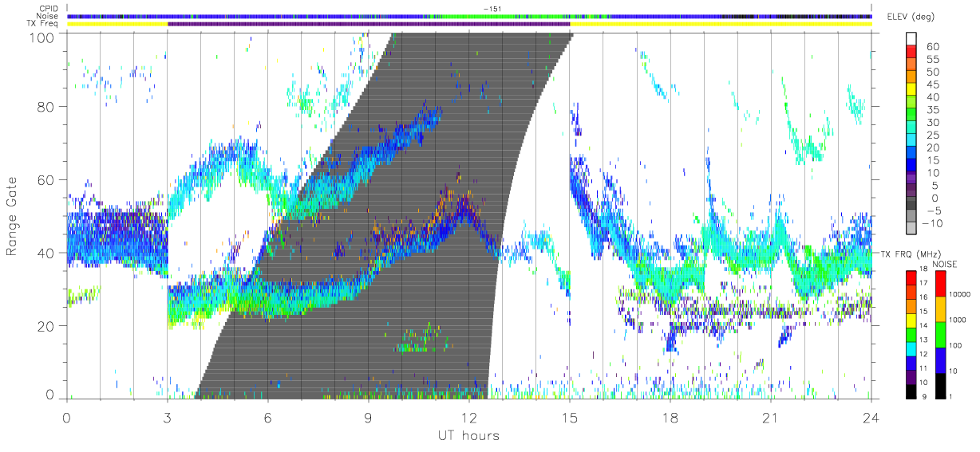
Task: Click x-axis tick label '9'
Action: (x=368, y=418)
